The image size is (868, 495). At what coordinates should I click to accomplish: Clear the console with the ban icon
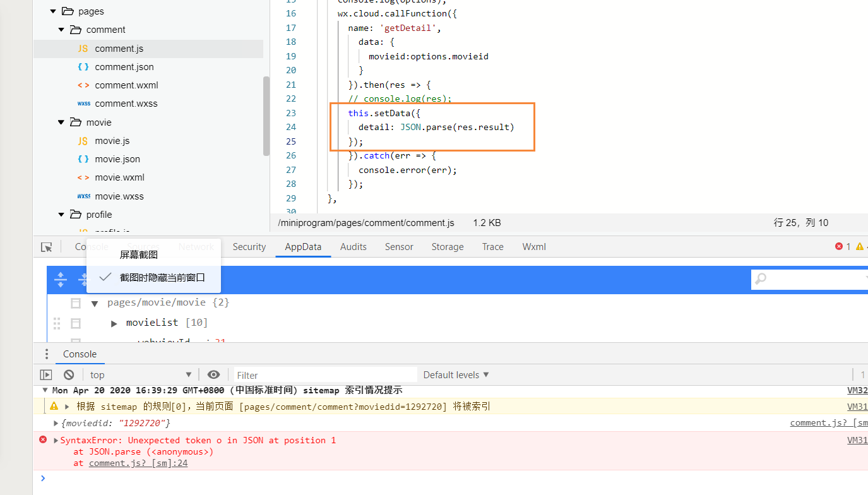point(69,374)
